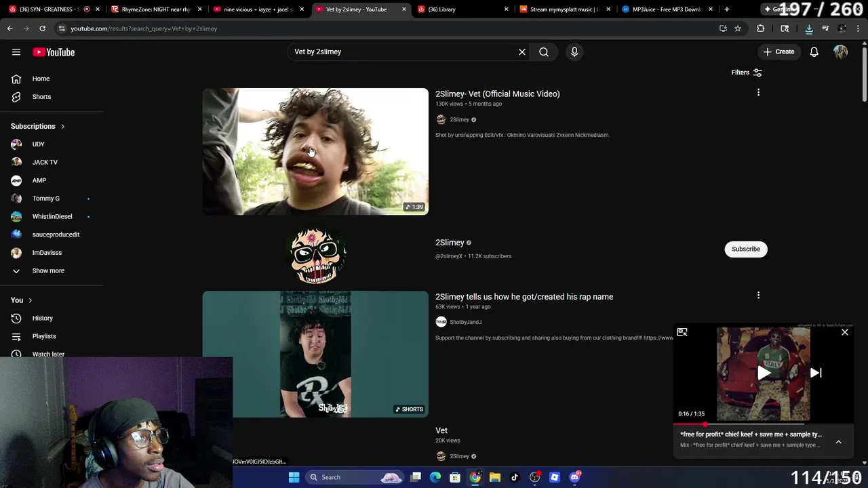Open Microsoft Store from the taskbar
Screen dimensions: 868x488
coord(455,477)
